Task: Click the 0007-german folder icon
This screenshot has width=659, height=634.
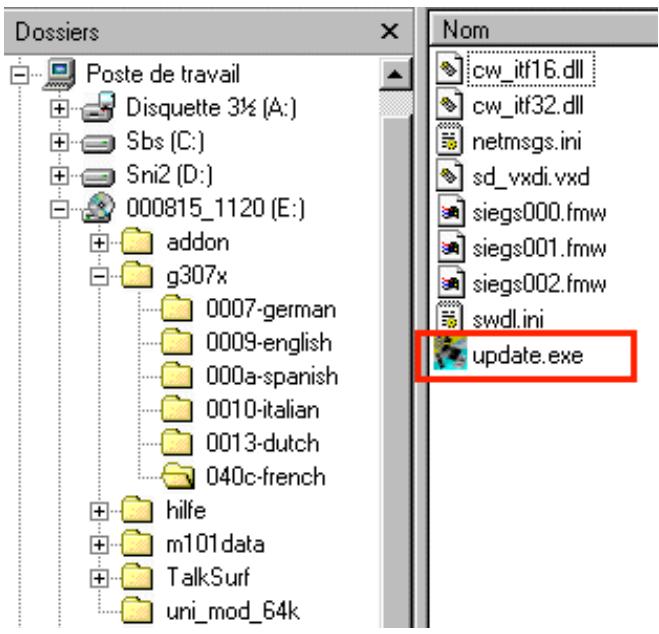Action: tap(177, 309)
